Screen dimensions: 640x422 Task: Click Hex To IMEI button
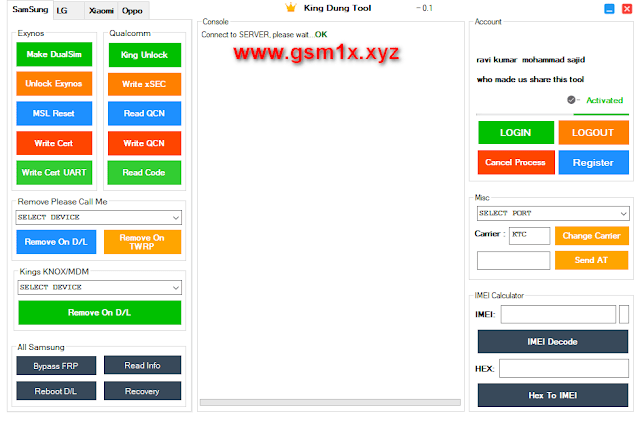pyautogui.click(x=553, y=395)
